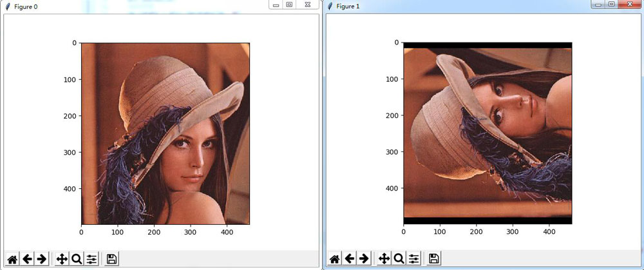Activate Zoom to rectangle in Figure 0
Viewport: 644px width, 270px height.
click(x=77, y=259)
